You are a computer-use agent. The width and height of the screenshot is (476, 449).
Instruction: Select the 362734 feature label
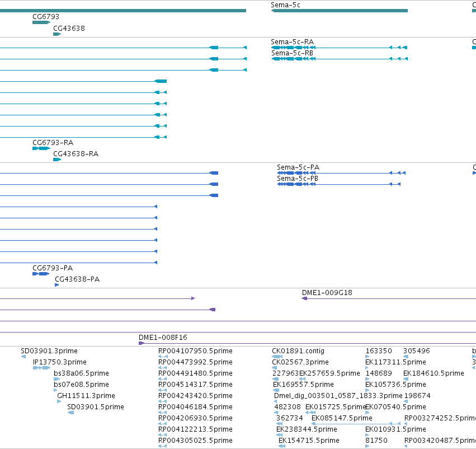289,418
